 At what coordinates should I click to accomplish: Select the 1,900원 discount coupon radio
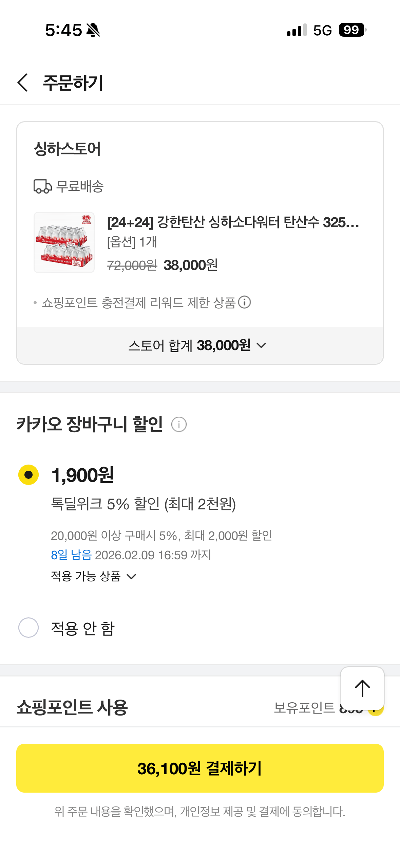click(28, 474)
